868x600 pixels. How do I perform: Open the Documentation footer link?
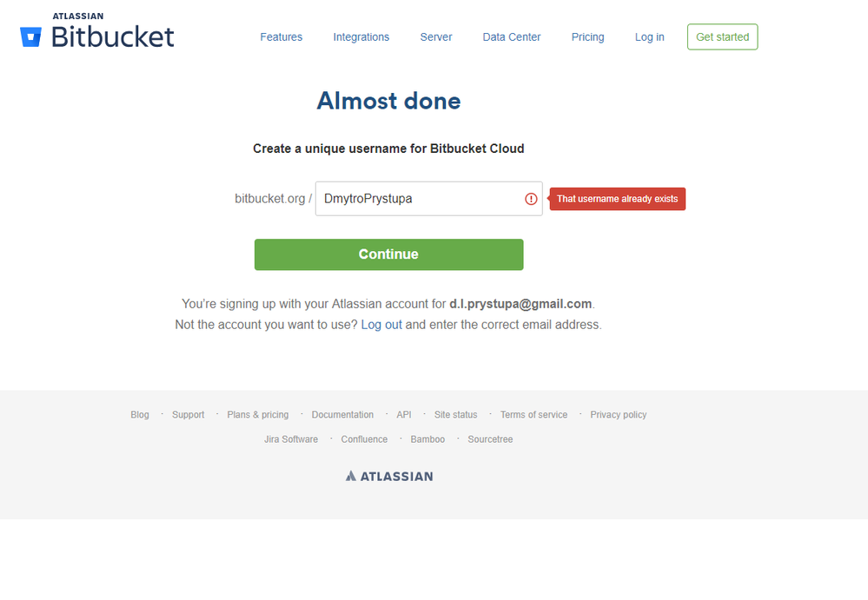click(342, 415)
